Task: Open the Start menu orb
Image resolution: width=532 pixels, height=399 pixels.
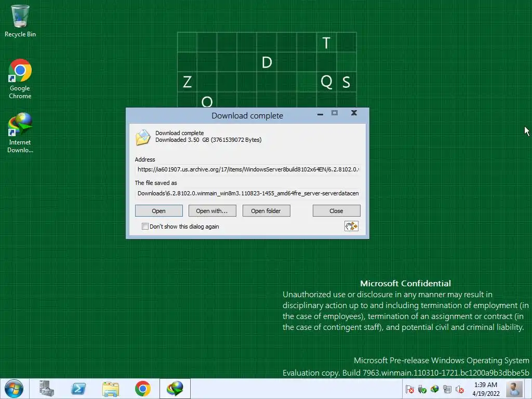Action: click(14, 389)
